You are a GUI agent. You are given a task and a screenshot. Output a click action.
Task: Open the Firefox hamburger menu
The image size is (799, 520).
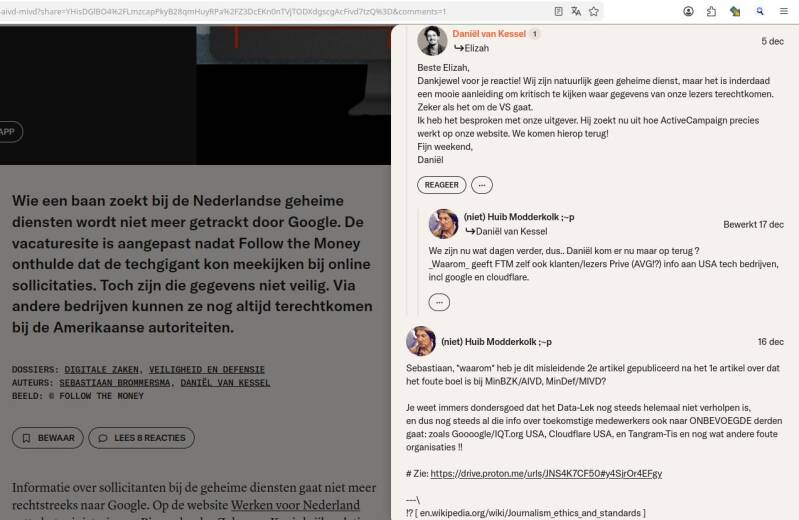coord(784,11)
